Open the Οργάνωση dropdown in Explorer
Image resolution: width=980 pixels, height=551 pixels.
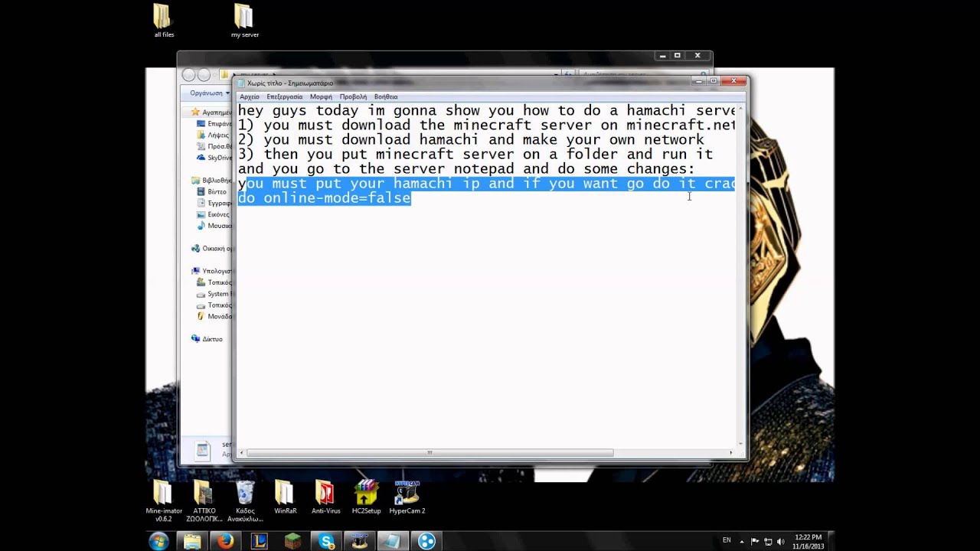pyautogui.click(x=210, y=93)
